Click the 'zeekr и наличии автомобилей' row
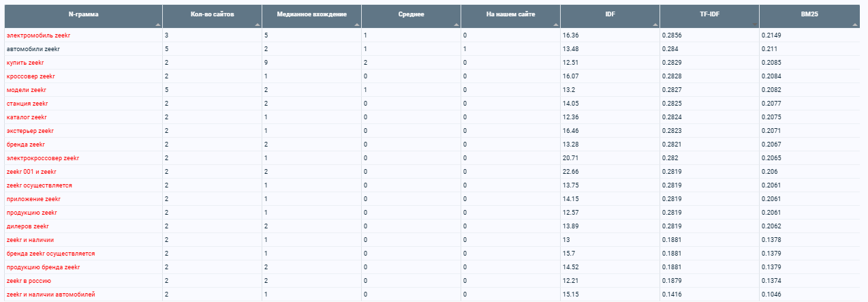Image resolution: width=868 pixels, height=302 pixels. coord(434,295)
